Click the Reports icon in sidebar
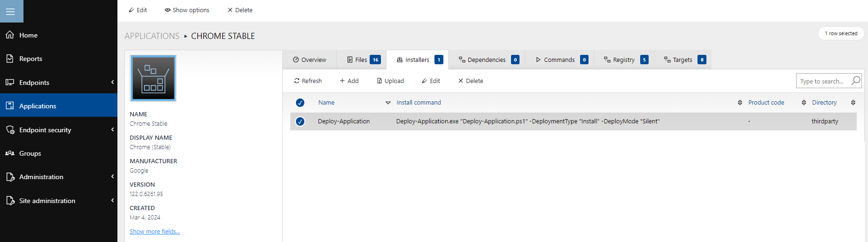Screen dimensions: 868x242 pyautogui.click(x=10, y=59)
